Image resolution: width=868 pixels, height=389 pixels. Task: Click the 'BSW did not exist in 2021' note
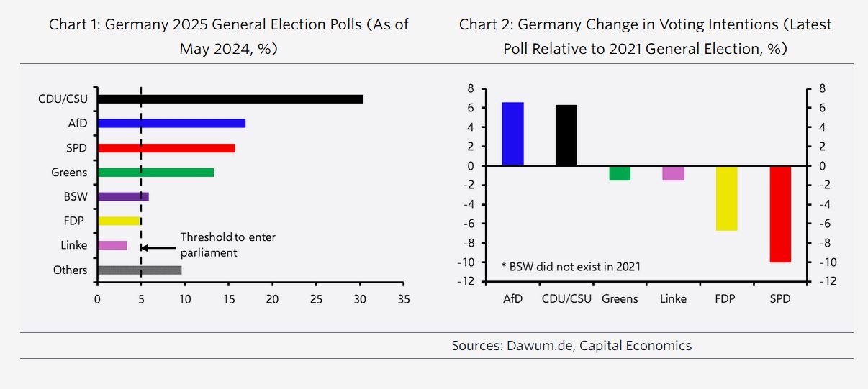pyautogui.click(x=571, y=267)
